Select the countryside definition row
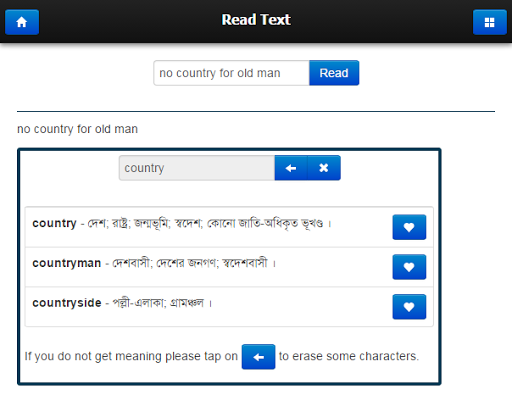Image resolution: width=512 pixels, height=395 pixels. [229, 307]
